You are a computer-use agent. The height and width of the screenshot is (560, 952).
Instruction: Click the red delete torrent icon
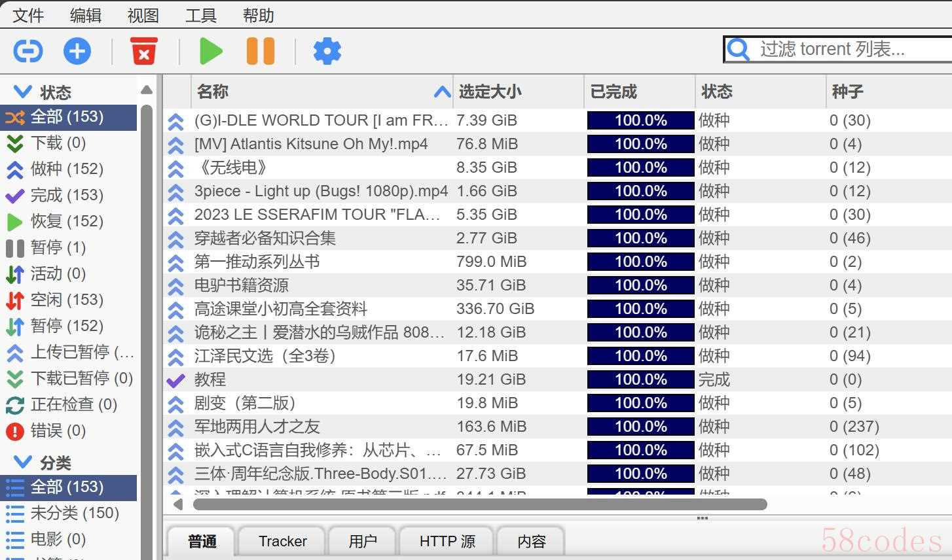click(144, 51)
